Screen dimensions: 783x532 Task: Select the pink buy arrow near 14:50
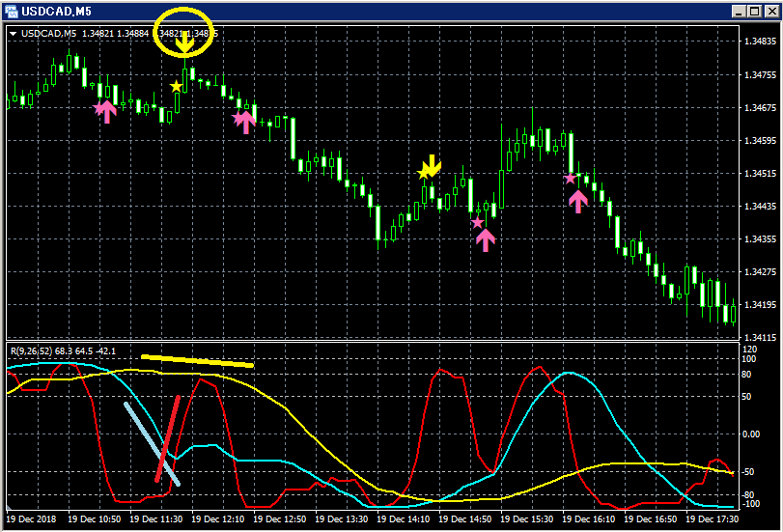click(486, 239)
